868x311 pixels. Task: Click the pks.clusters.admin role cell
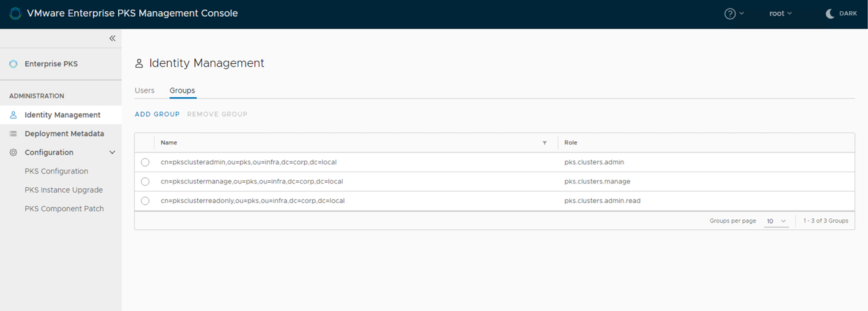tap(594, 162)
